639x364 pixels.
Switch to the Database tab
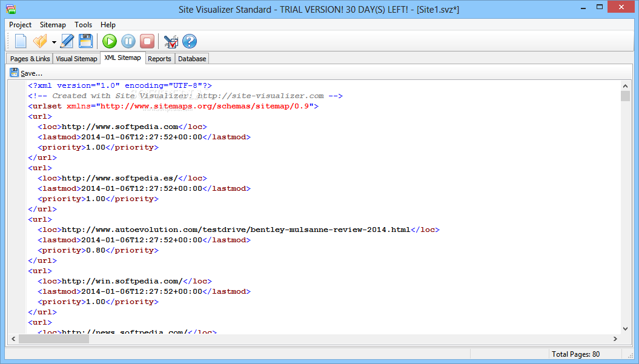(192, 59)
